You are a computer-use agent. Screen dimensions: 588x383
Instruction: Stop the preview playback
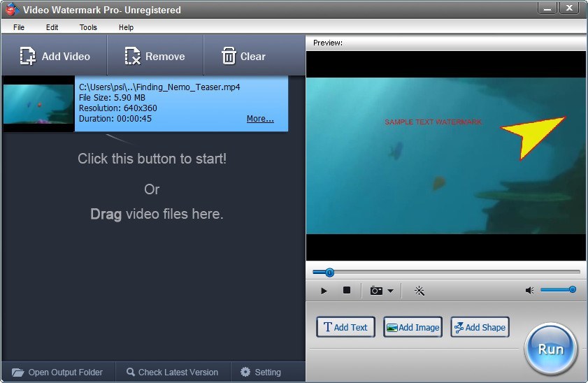click(347, 291)
